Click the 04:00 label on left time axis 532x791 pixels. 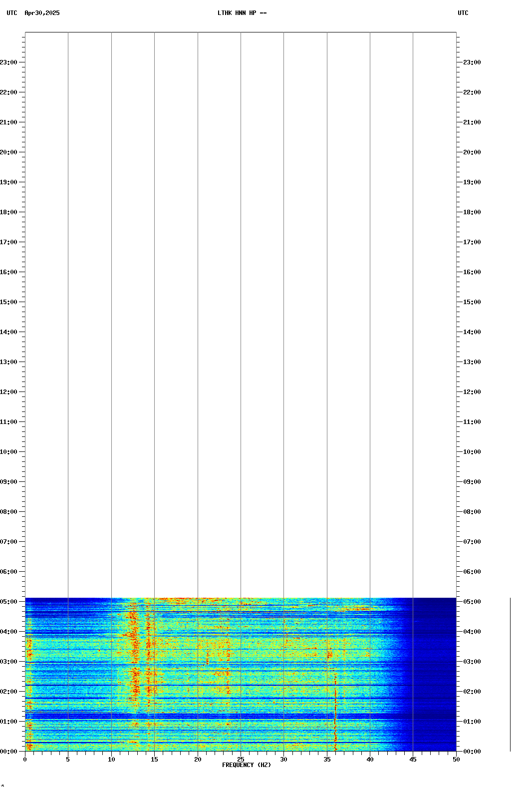(x=8, y=632)
